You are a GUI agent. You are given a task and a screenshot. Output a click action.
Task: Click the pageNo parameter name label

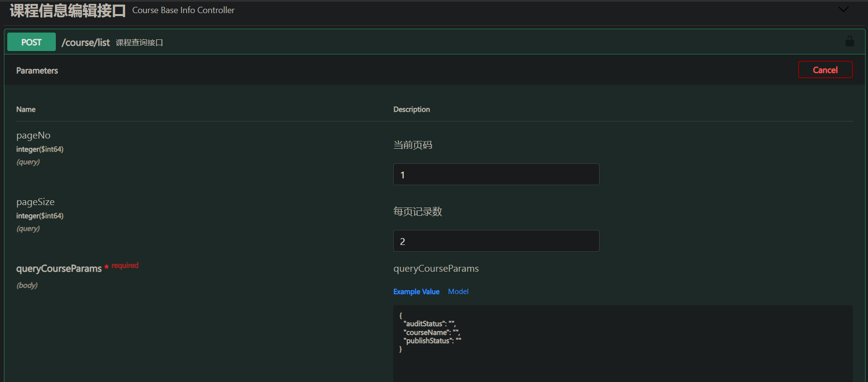[x=33, y=136]
